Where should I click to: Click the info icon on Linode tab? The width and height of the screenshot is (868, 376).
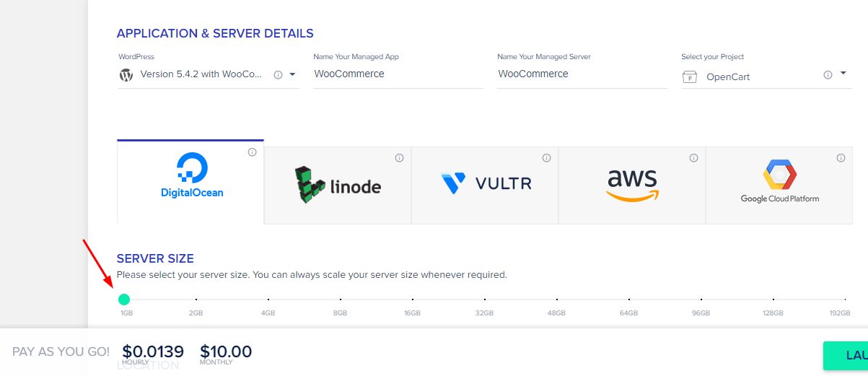coord(399,158)
